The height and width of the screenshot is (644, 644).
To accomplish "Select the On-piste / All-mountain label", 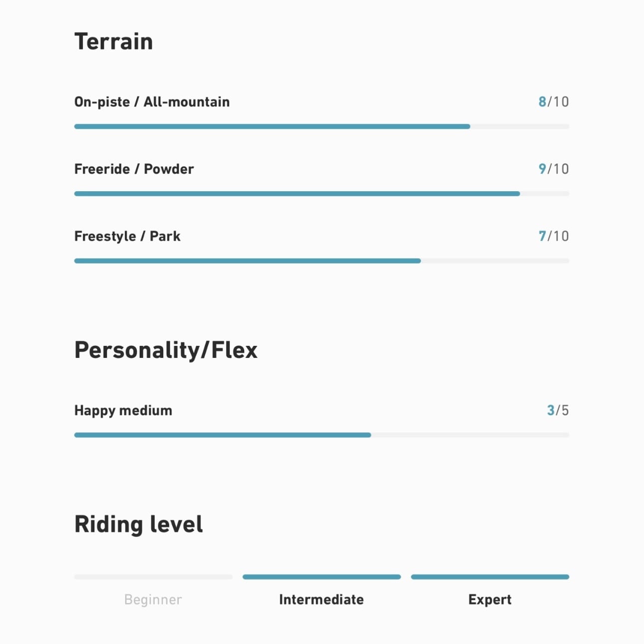I will [x=152, y=102].
